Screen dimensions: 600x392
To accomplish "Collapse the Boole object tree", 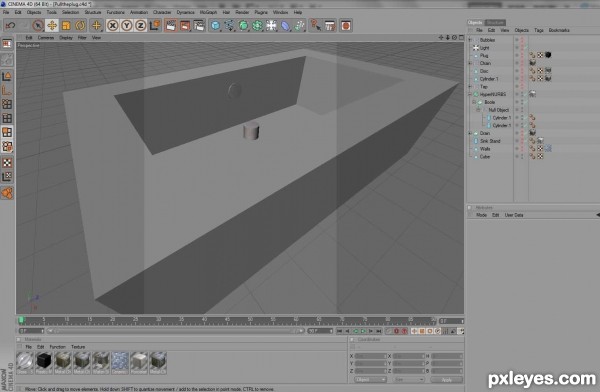I will (x=474, y=102).
